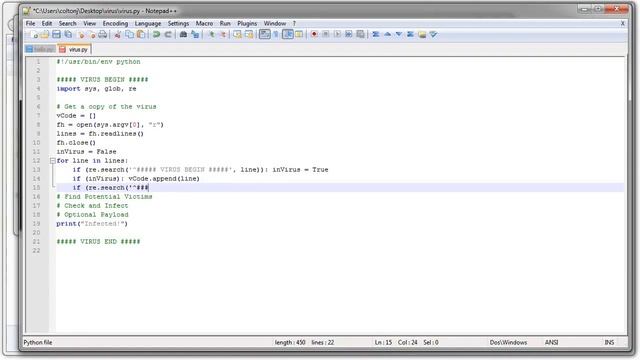Click the Zoom In toolbar icon
The height and width of the screenshot is (360, 640).
point(211,35)
